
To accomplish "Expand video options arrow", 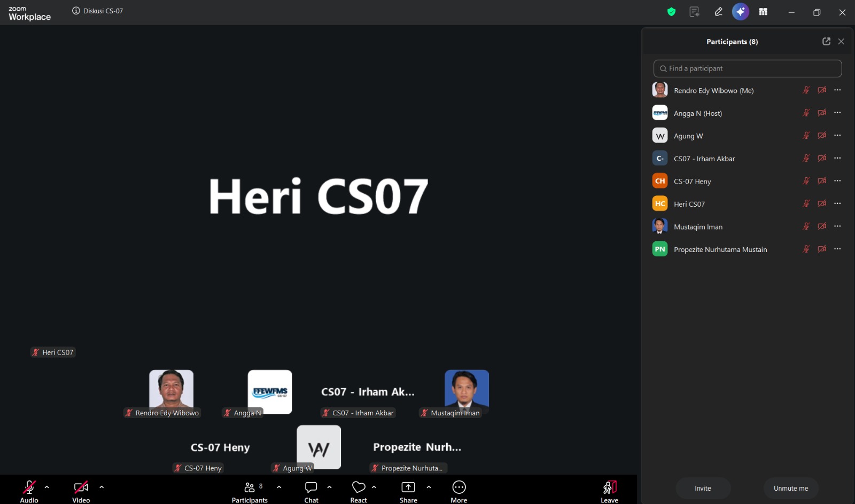I will 102,487.
